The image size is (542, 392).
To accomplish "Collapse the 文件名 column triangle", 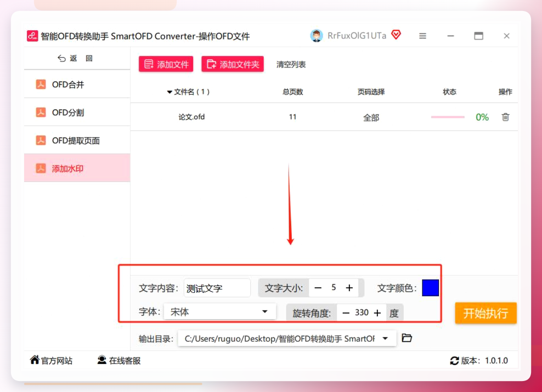I will [170, 92].
